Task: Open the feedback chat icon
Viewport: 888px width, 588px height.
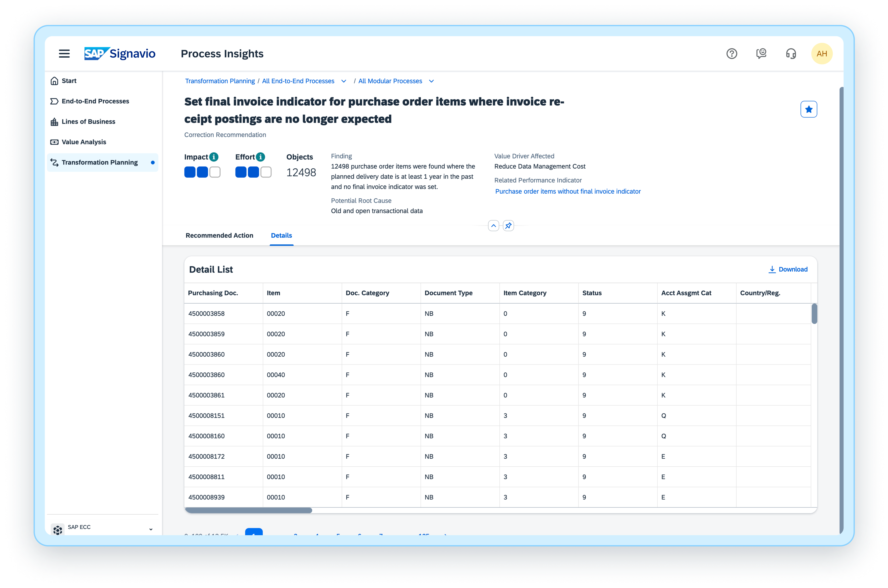Action: click(x=761, y=54)
